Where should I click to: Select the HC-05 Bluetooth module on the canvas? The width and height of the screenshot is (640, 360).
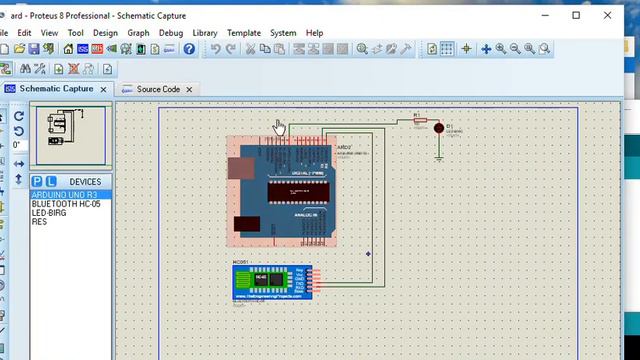point(273,282)
